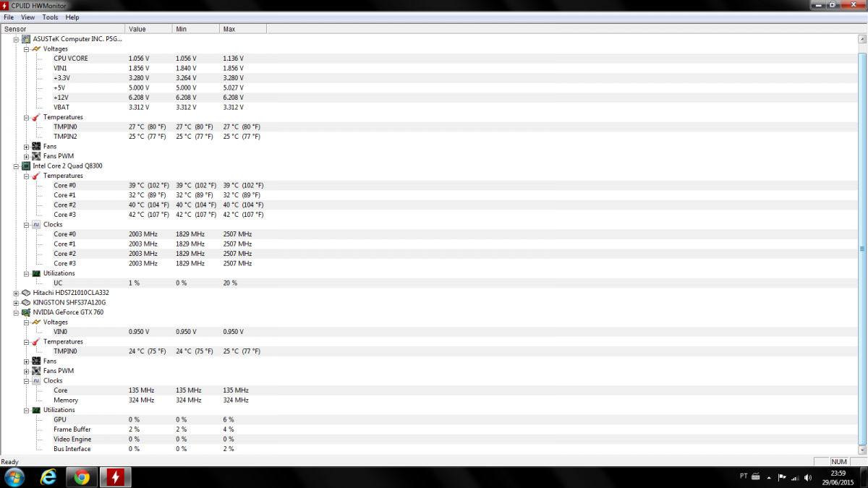
Task: Click the CPU Temperatures thermometer icon
Action: (x=35, y=176)
